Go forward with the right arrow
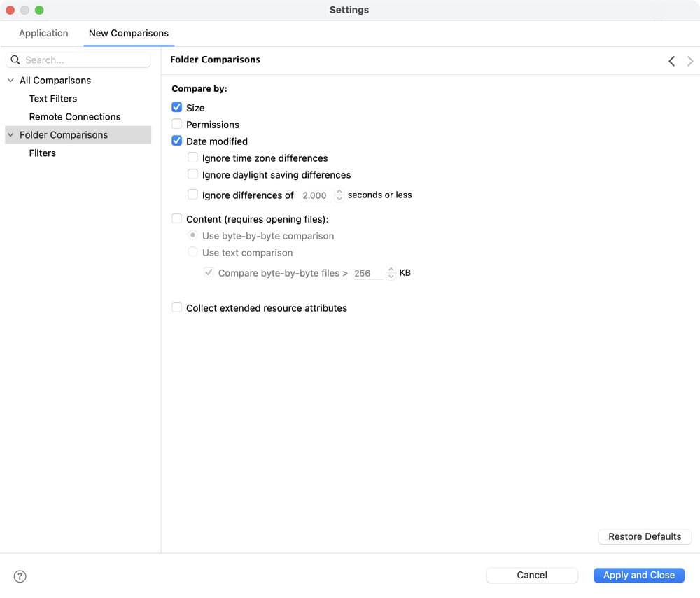 point(690,61)
